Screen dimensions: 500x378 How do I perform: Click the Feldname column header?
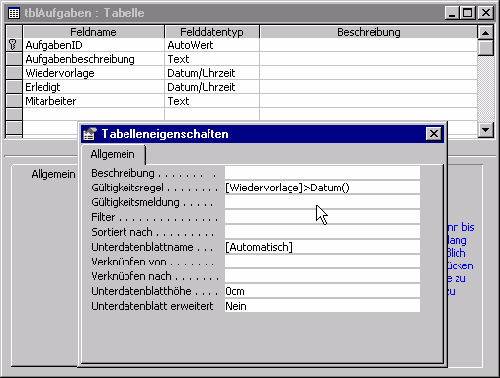point(93,32)
